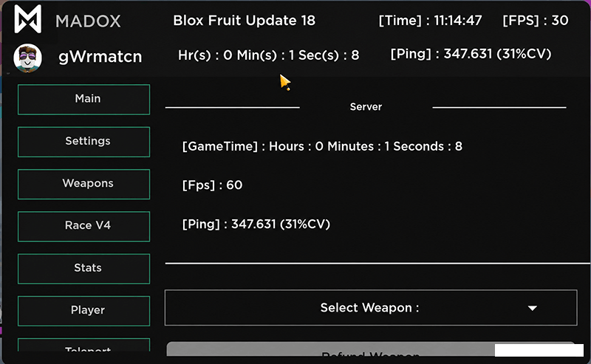Open the Main tab
This screenshot has width=591, height=364.
83,100
